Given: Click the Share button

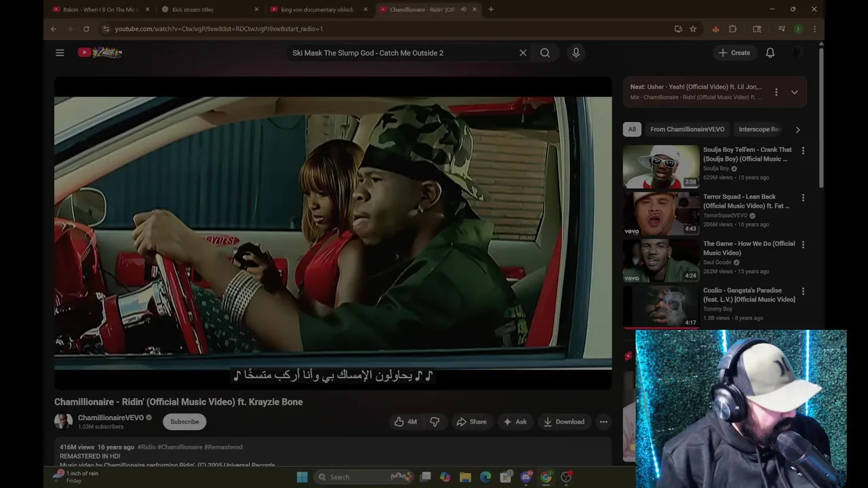Looking at the screenshot, I should 471,422.
